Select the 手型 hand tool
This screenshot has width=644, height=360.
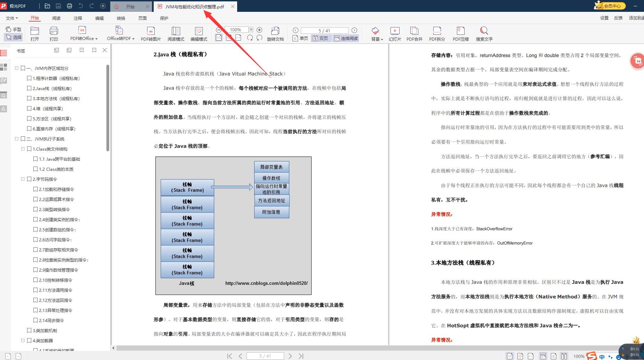coord(14,29)
